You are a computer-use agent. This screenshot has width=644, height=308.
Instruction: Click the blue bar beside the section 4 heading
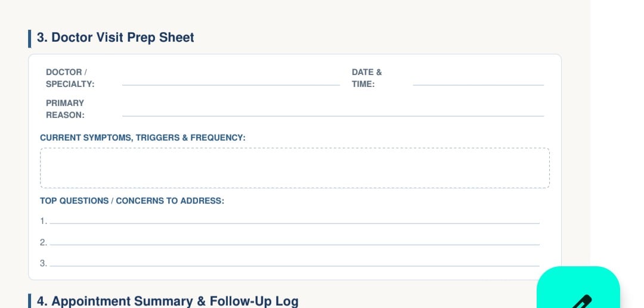click(x=30, y=301)
